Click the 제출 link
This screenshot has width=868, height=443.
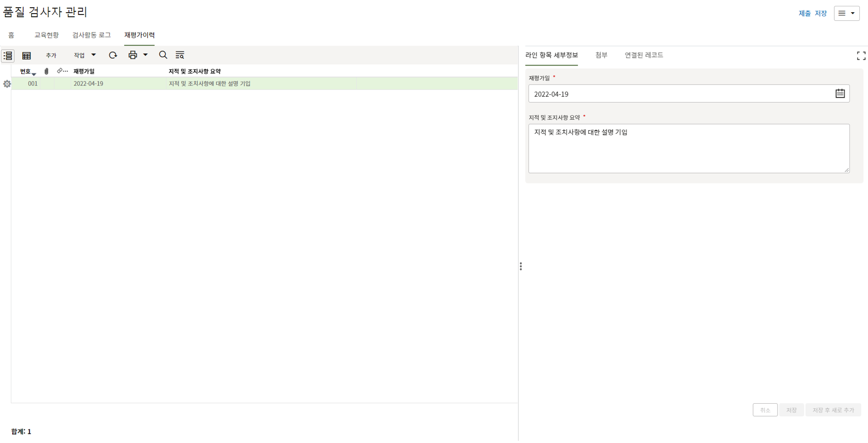tap(804, 14)
